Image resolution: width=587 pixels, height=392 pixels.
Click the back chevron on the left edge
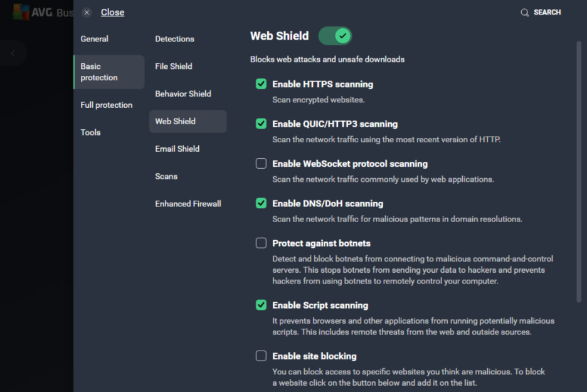13,53
